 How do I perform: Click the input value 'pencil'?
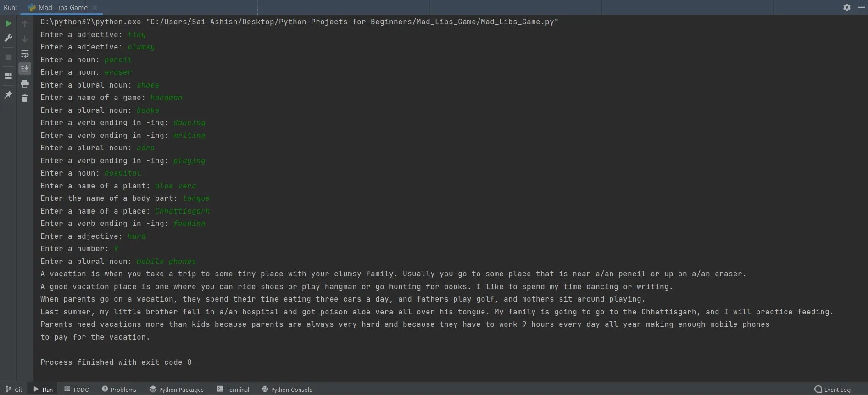pyautogui.click(x=118, y=60)
